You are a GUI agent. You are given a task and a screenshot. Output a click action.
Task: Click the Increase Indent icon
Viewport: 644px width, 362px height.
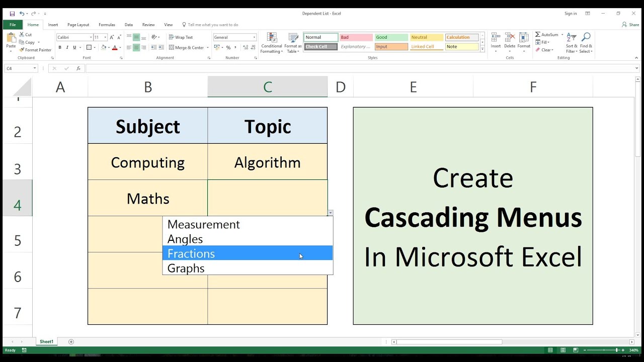click(x=161, y=48)
